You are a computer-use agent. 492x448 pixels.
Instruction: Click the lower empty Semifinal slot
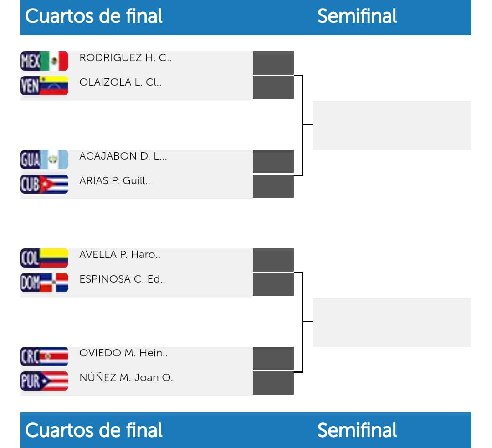pos(392,322)
